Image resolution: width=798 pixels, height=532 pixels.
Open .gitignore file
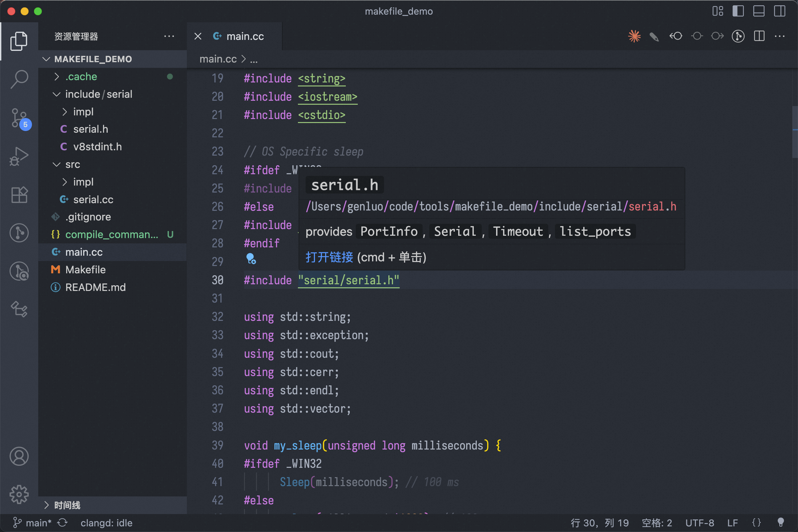tap(112, 217)
